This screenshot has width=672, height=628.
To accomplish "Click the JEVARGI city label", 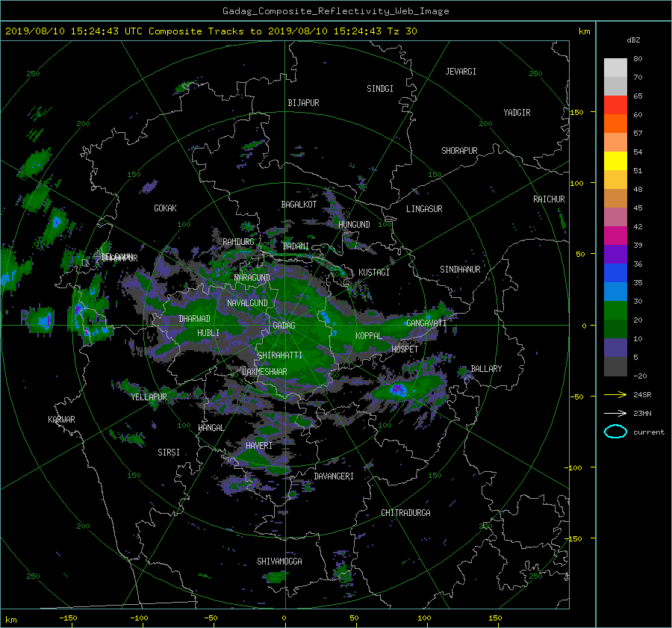I will point(461,72).
